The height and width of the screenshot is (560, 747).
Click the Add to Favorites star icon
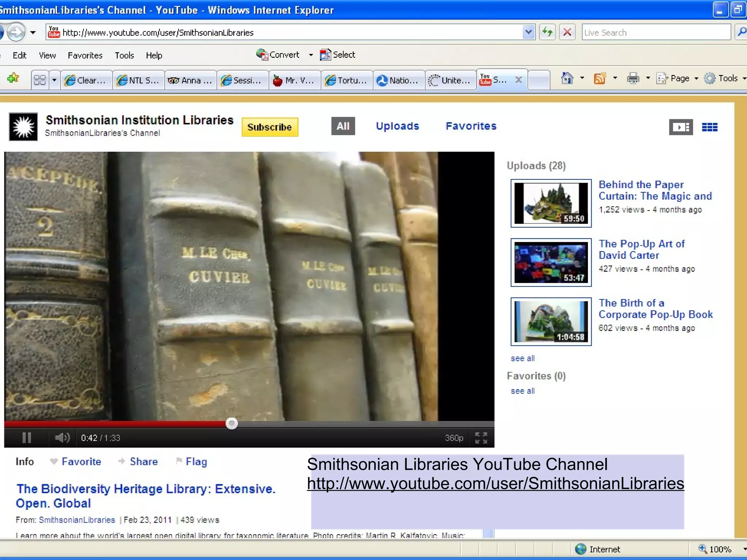pyautogui.click(x=13, y=78)
